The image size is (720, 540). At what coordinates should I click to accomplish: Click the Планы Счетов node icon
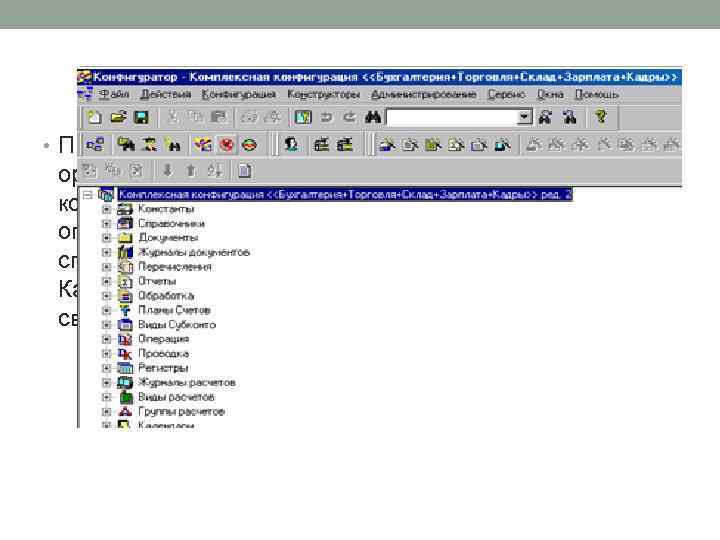(125, 310)
